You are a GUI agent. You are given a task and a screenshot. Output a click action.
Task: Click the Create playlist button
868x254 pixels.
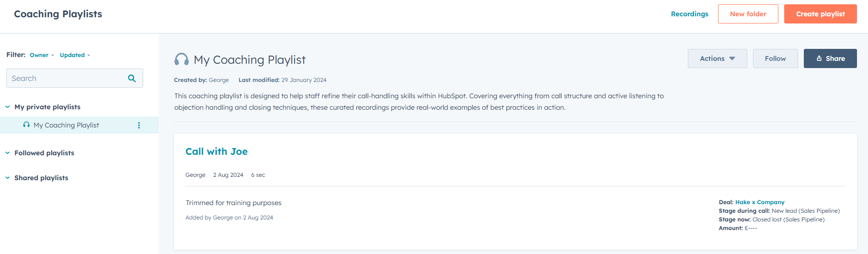820,14
